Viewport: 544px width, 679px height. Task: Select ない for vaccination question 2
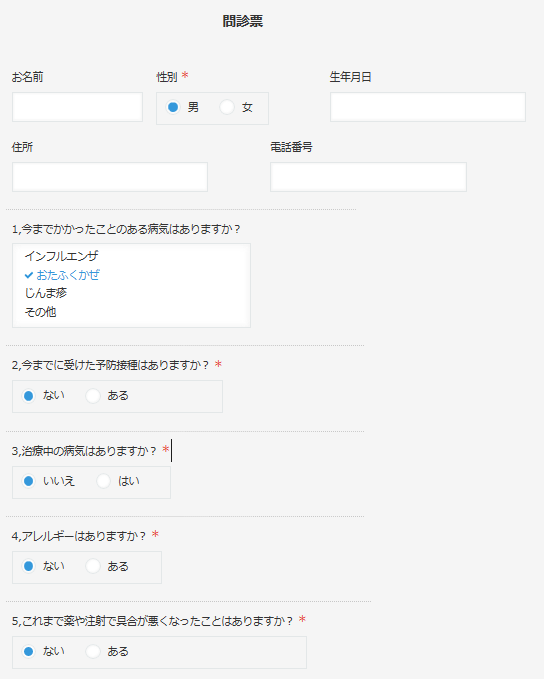click(29, 396)
